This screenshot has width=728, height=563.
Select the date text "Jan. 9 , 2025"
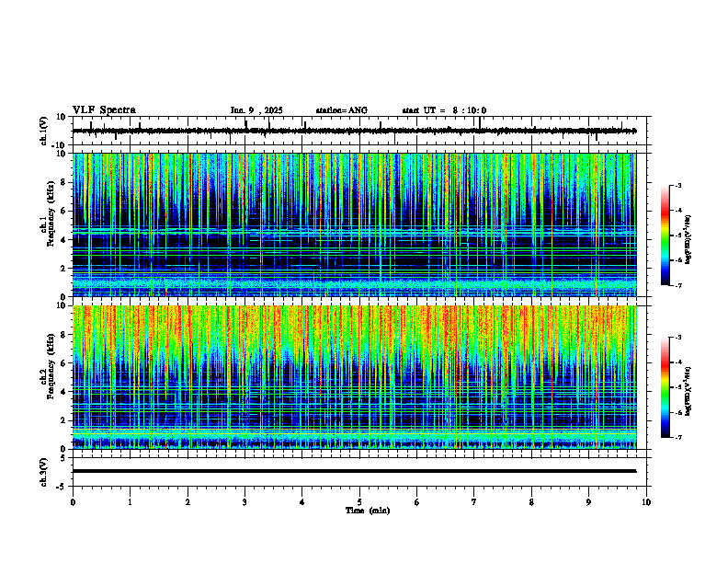click(256, 110)
